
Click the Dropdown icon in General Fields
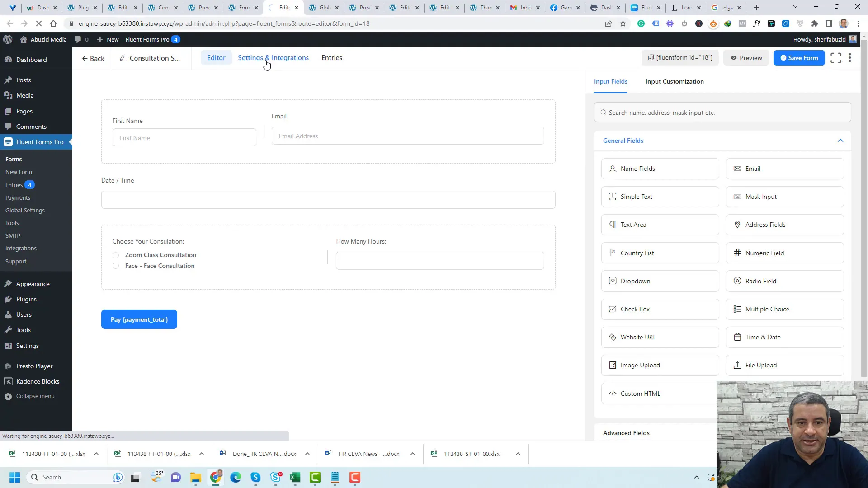tap(613, 281)
